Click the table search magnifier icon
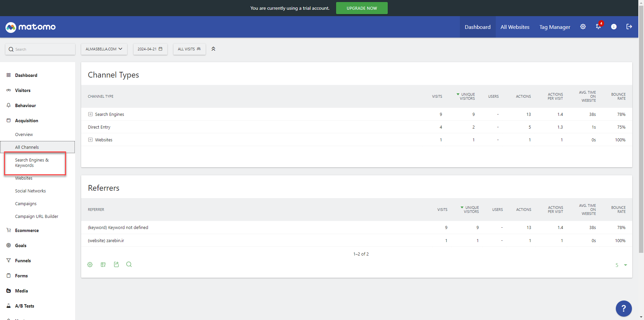Image resolution: width=644 pixels, height=320 pixels. pos(129,265)
